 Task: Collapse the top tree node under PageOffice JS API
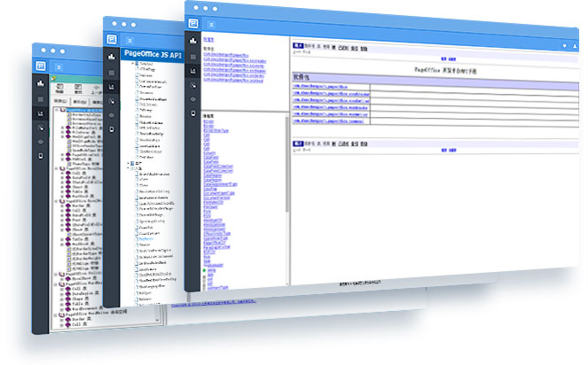(x=132, y=64)
